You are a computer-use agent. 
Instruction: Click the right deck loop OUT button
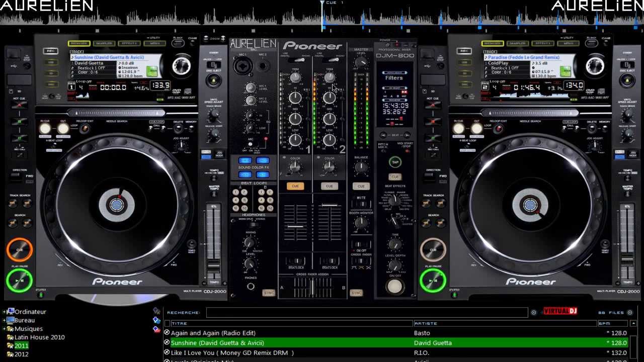point(476,128)
